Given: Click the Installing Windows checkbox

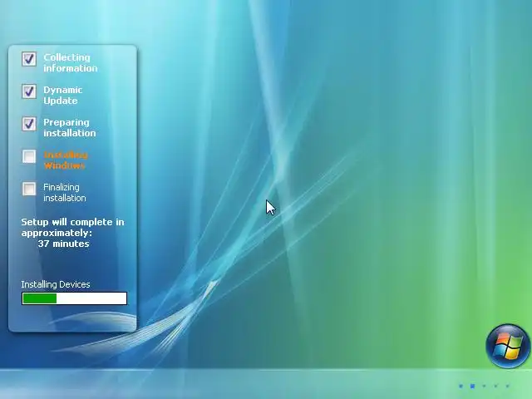Looking at the screenshot, I should (x=29, y=156).
